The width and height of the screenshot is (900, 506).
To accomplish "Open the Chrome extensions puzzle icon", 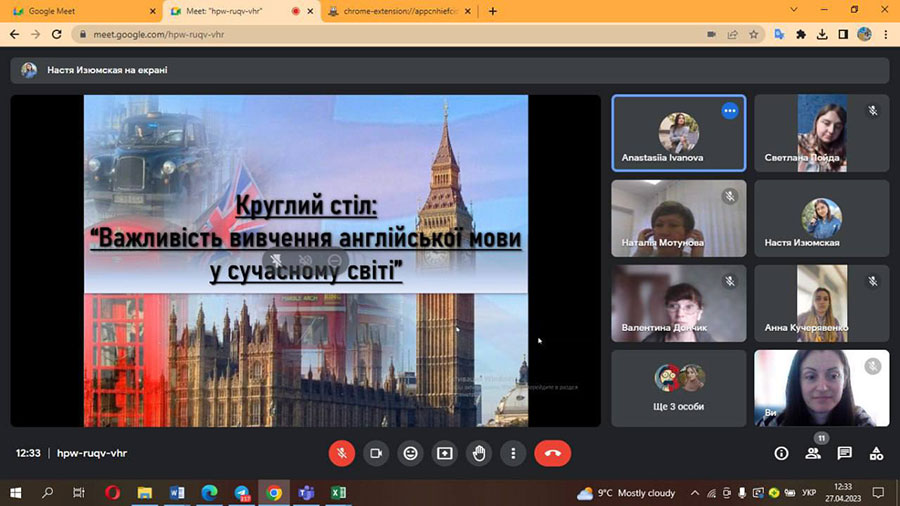I will [x=800, y=33].
